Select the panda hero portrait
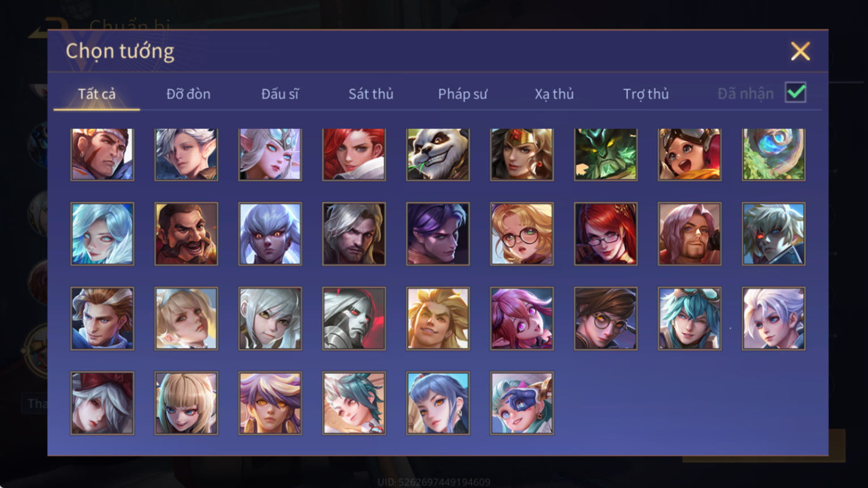 click(x=437, y=154)
